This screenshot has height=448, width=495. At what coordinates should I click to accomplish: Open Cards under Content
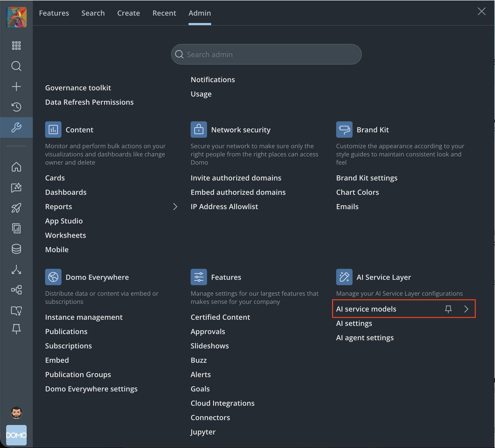[55, 178]
